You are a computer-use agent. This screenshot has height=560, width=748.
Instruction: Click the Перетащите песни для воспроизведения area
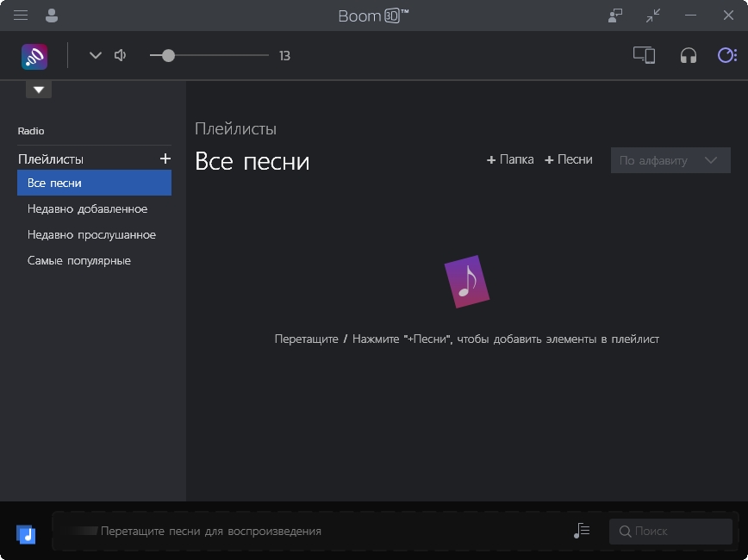(211, 531)
